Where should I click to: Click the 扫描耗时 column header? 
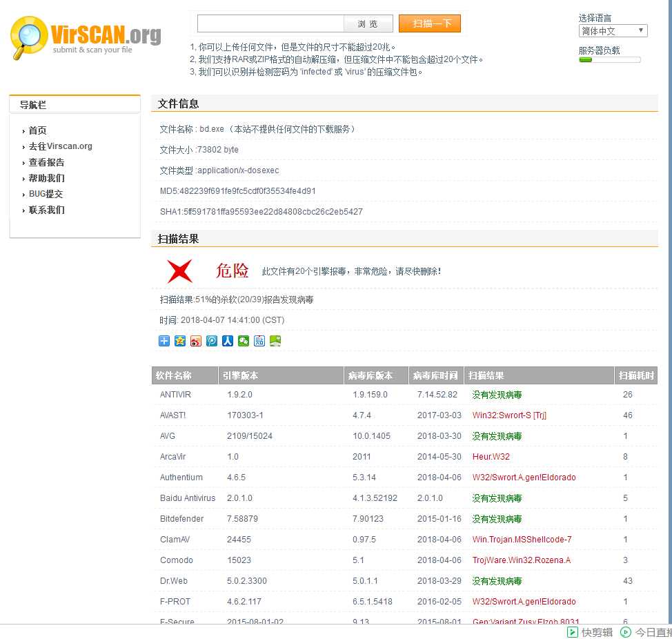click(636, 375)
